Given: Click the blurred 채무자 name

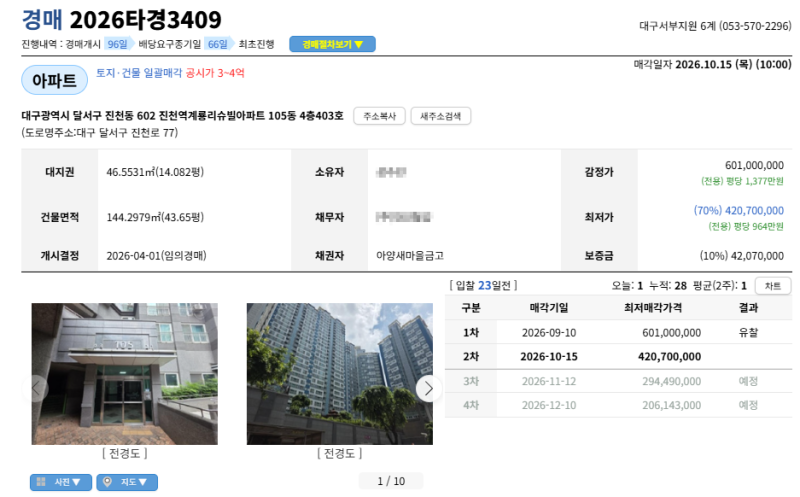Looking at the screenshot, I should pyautogui.click(x=404, y=217).
